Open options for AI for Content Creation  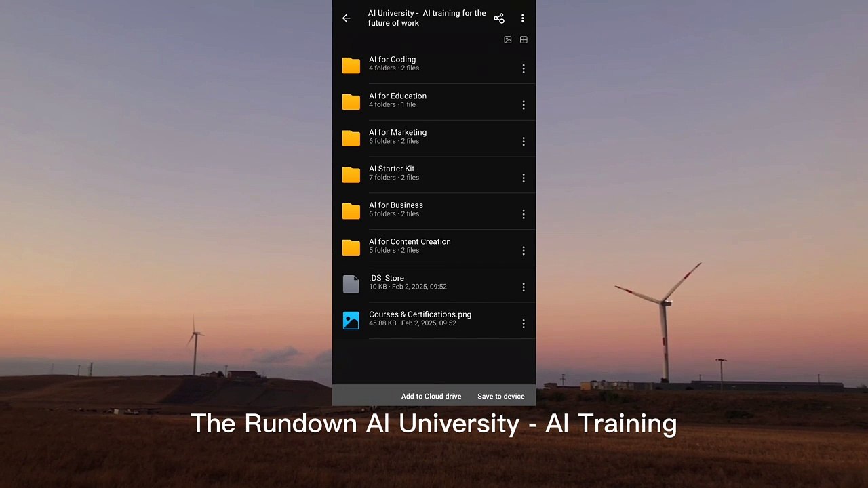(x=524, y=251)
